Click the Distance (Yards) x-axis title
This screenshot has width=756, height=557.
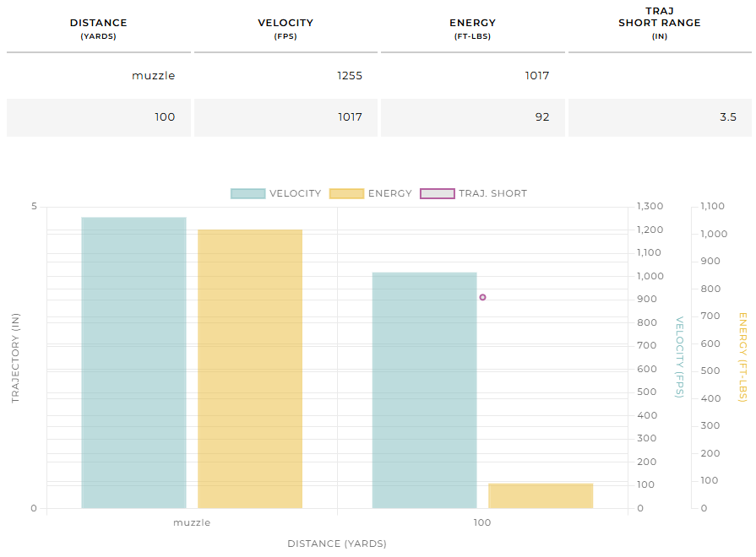(x=337, y=543)
